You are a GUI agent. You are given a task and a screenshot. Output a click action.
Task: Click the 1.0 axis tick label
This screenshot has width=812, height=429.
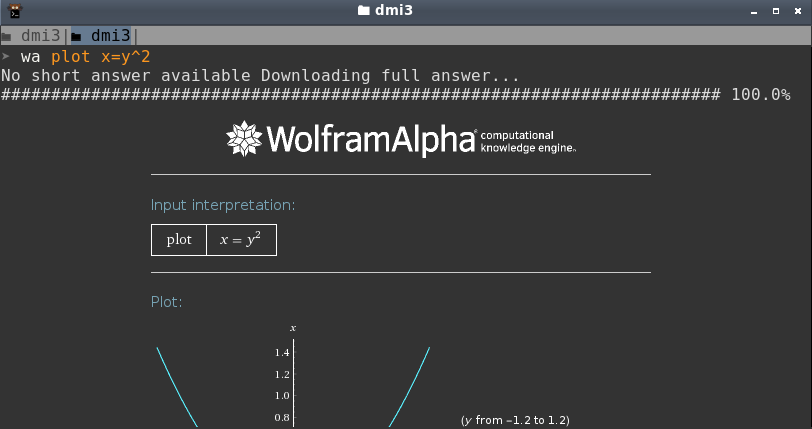(282, 396)
